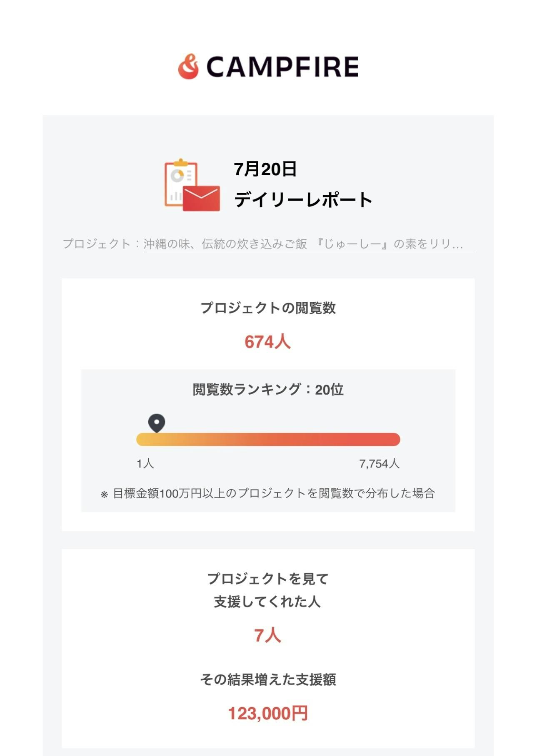Click the CAMPFIRE flame logo icon
The width and height of the screenshot is (537, 756).
click(x=188, y=67)
